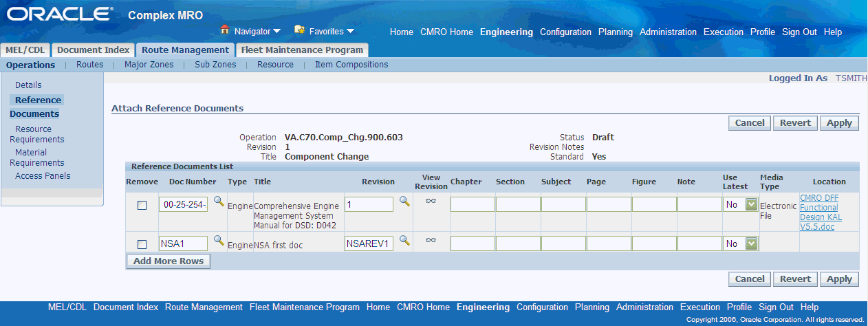The height and width of the screenshot is (326, 868).
Task: Click the Home link in top header
Action: [x=402, y=32]
